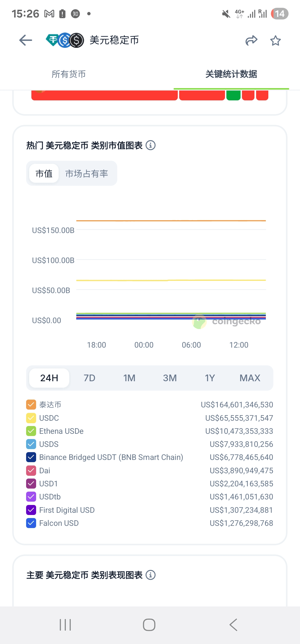Tap the share arrow icon
The image size is (300, 644).
pyautogui.click(x=251, y=40)
